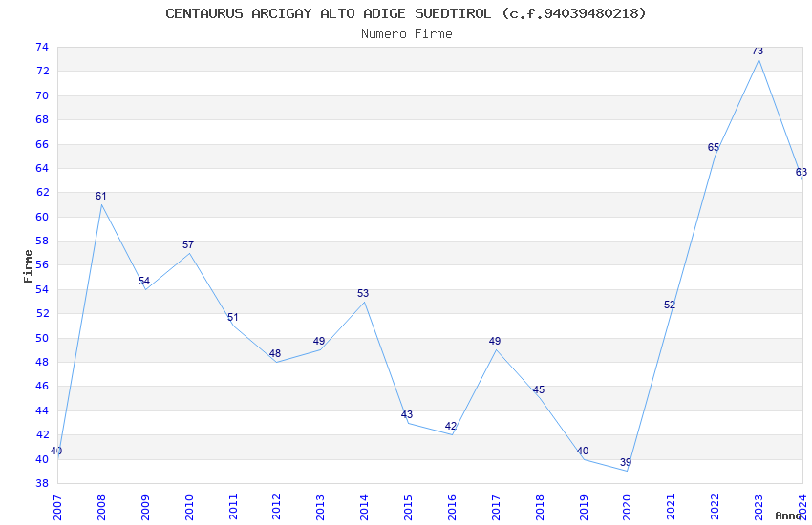Click x-axis year label 2007
812x525 pixels.
57,508
